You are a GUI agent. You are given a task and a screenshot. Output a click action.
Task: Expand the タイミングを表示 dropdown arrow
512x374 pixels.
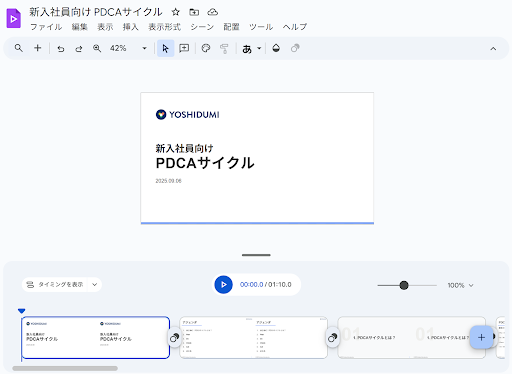95,285
